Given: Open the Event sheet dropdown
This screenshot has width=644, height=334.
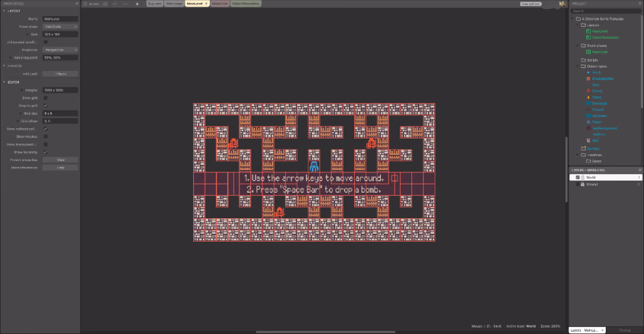Looking at the screenshot, I should [60, 27].
